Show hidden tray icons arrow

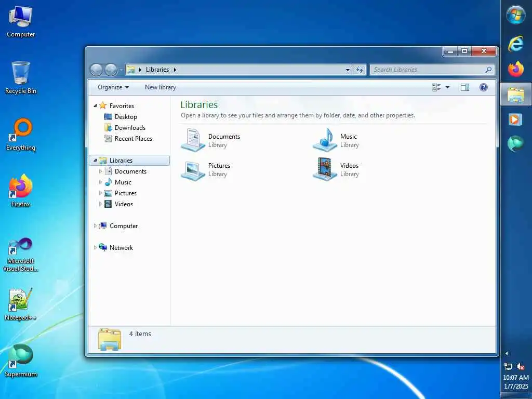tap(507, 353)
